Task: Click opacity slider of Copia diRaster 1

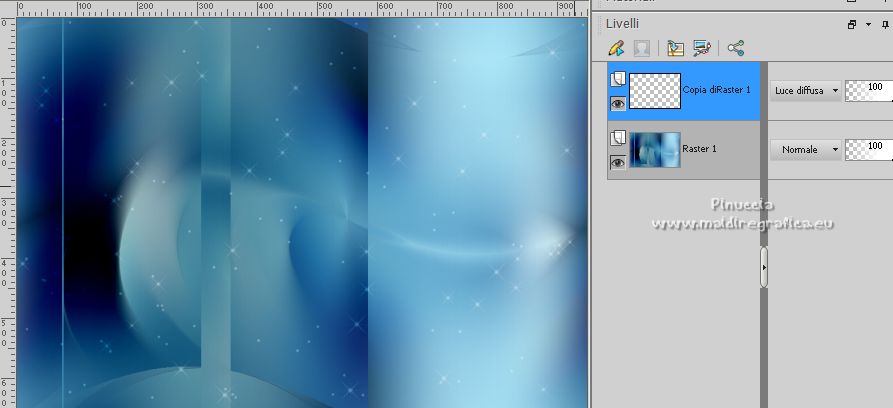Action: (869, 91)
